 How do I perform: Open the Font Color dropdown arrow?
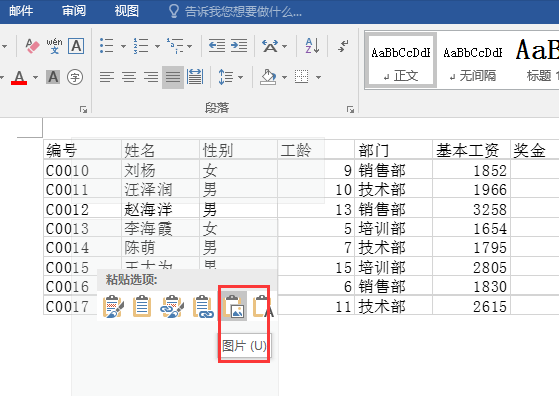tap(35, 77)
